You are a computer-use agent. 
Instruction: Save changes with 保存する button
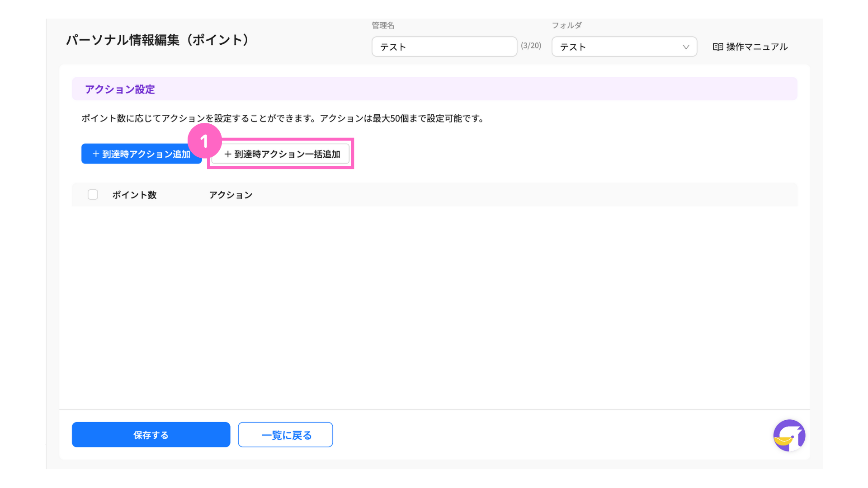coord(151,435)
